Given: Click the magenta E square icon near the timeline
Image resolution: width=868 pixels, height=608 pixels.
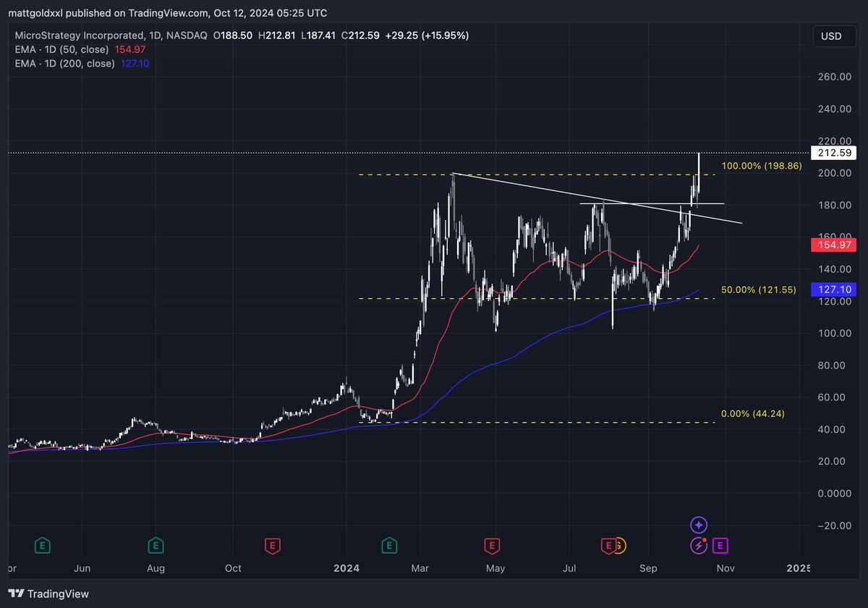Looking at the screenshot, I should pyautogui.click(x=720, y=545).
